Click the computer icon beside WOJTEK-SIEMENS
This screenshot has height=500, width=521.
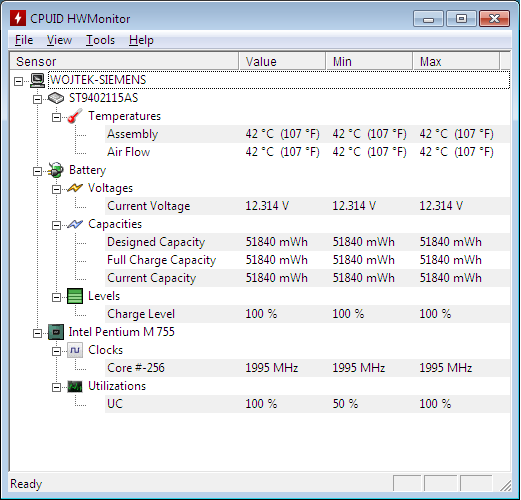pyautogui.click(x=37, y=80)
